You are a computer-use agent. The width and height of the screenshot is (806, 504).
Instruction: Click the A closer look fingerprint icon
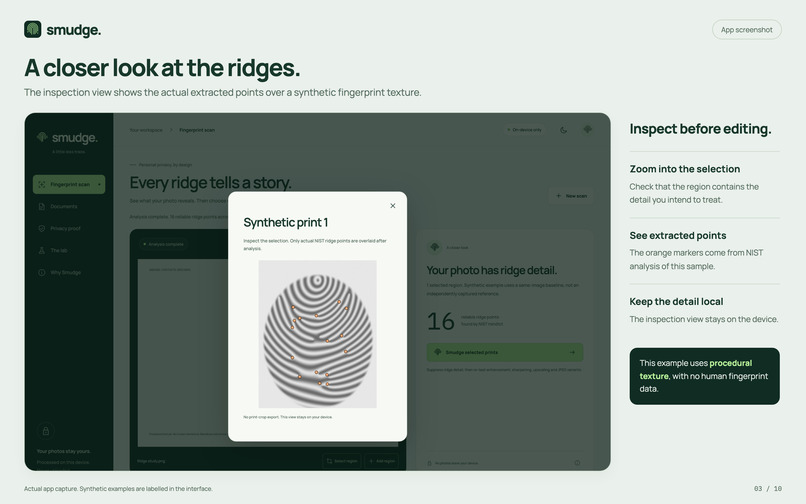(434, 247)
